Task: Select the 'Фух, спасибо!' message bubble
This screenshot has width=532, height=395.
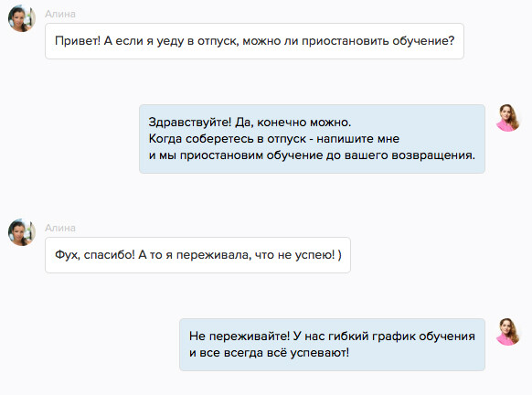Action: (197, 255)
